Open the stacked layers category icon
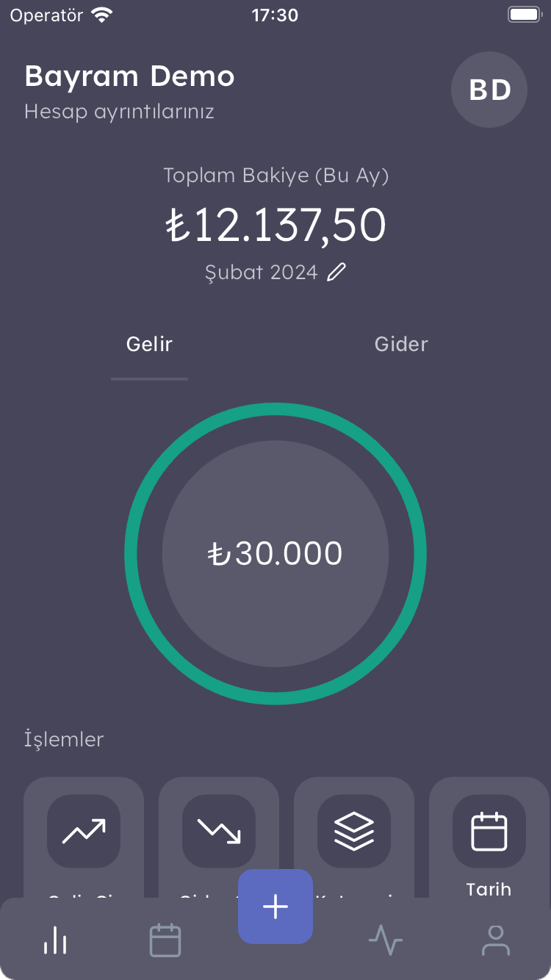The width and height of the screenshot is (551, 980). click(x=354, y=831)
